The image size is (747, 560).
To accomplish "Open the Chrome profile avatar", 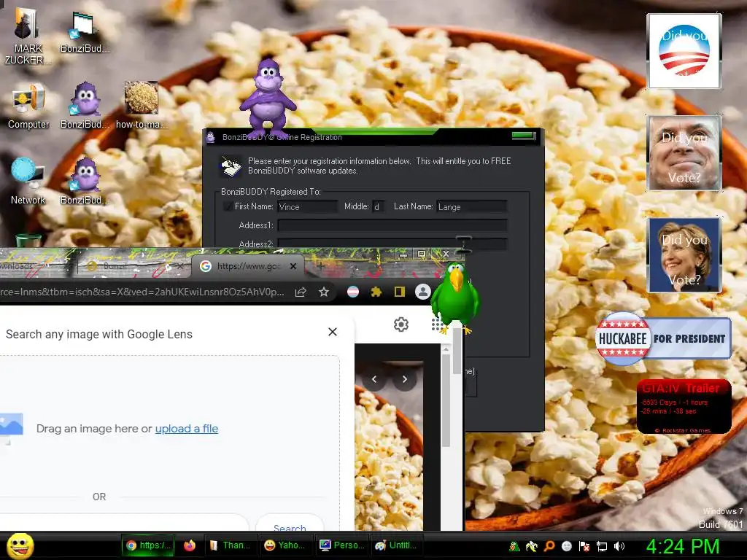I will click(x=422, y=292).
